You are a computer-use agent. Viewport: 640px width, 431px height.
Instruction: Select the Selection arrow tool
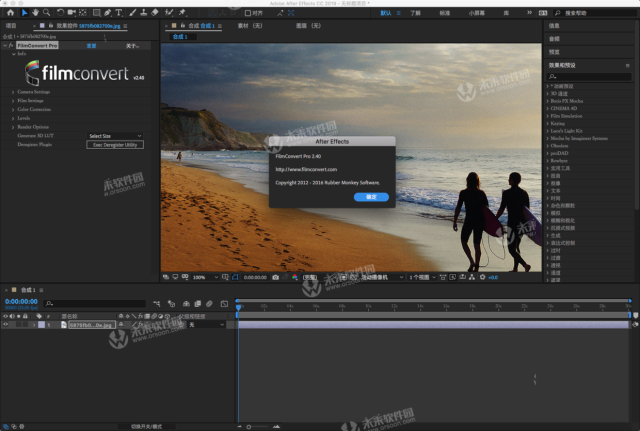click(x=24, y=13)
